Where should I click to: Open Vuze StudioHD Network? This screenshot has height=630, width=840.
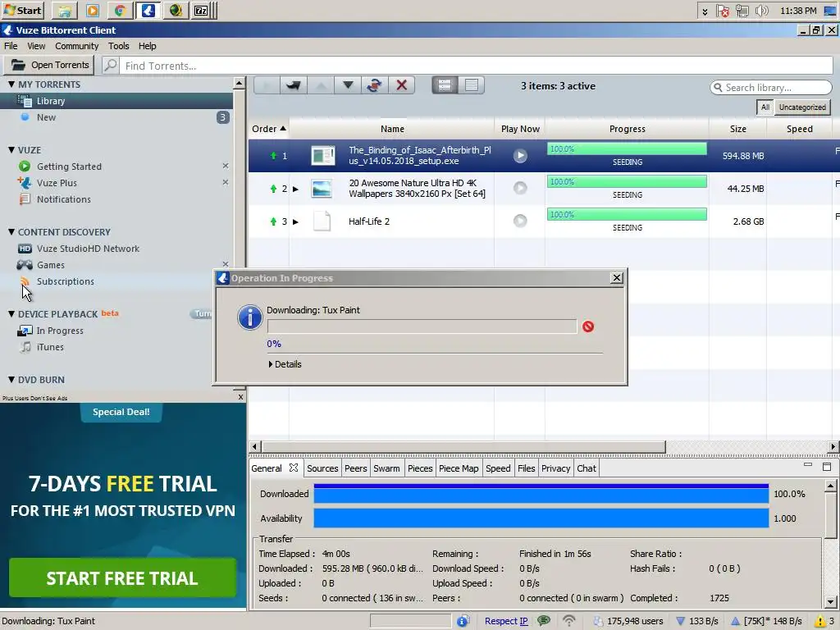coord(87,249)
